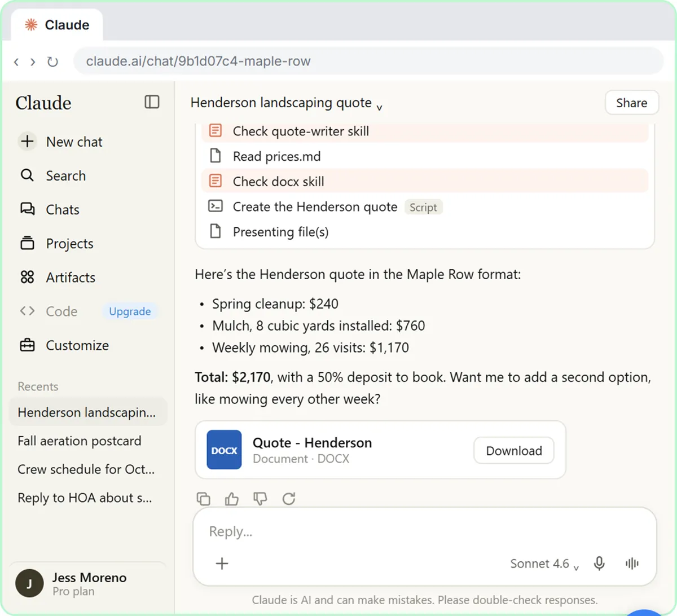
Task: Expand the Check docx skill step
Action: pos(425,181)
